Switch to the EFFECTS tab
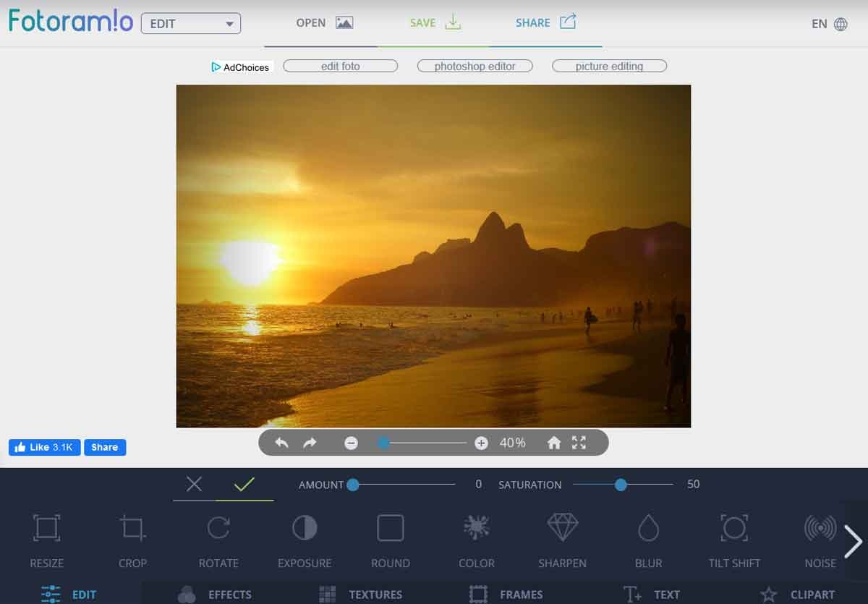This screenshot has width=868, height=604. pos(215,595)
